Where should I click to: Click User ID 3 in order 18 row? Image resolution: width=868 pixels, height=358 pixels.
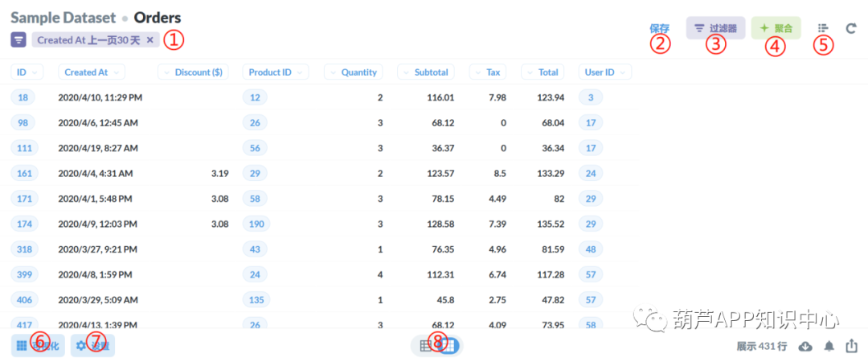[x=591, y=97]
